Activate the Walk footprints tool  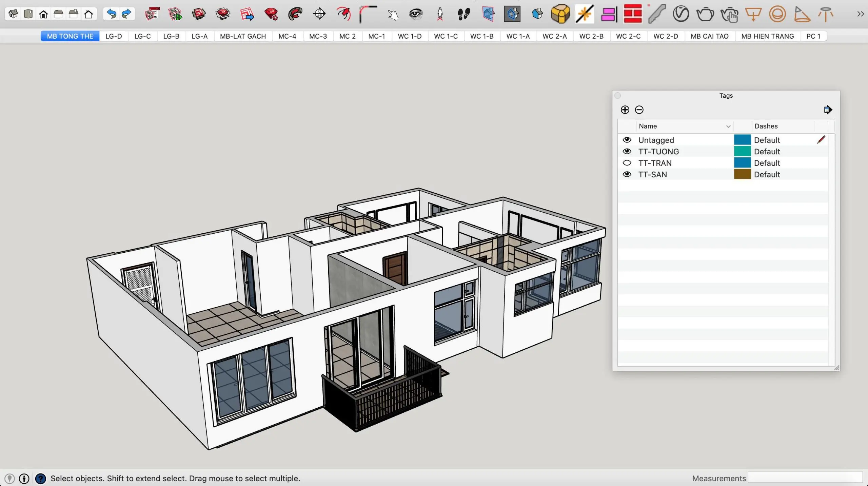pos(464,14)
